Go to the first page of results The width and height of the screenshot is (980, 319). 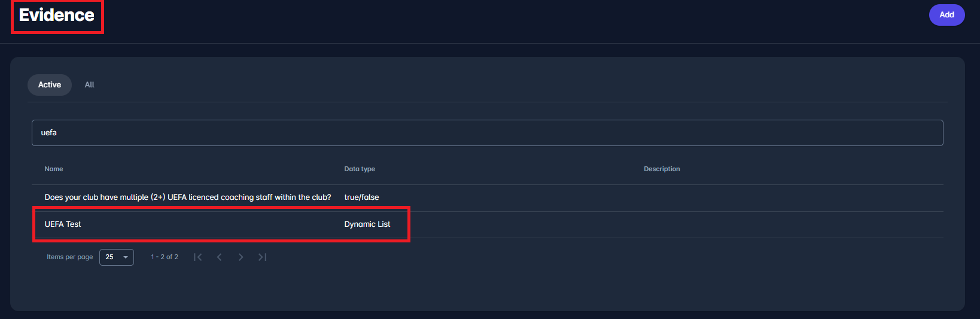(197, 257)
